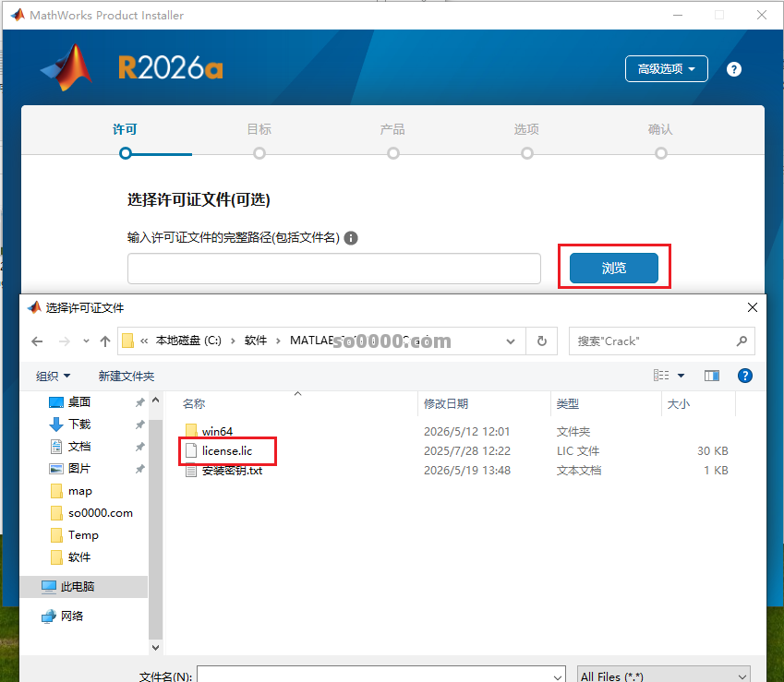Sort by 名称 column header
The width and height of the screenshot is (784, 682).
tap(194, 403)
